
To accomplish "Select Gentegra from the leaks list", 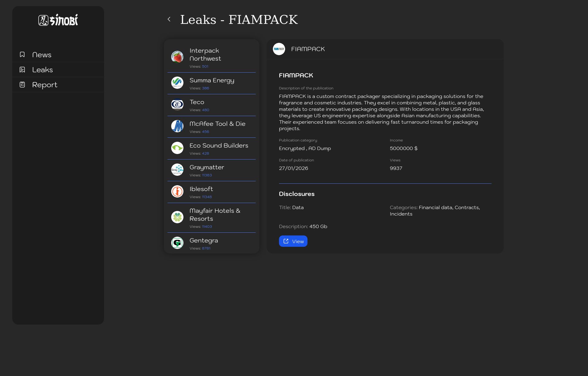I will pyautogui.click(x=204, y=241).
